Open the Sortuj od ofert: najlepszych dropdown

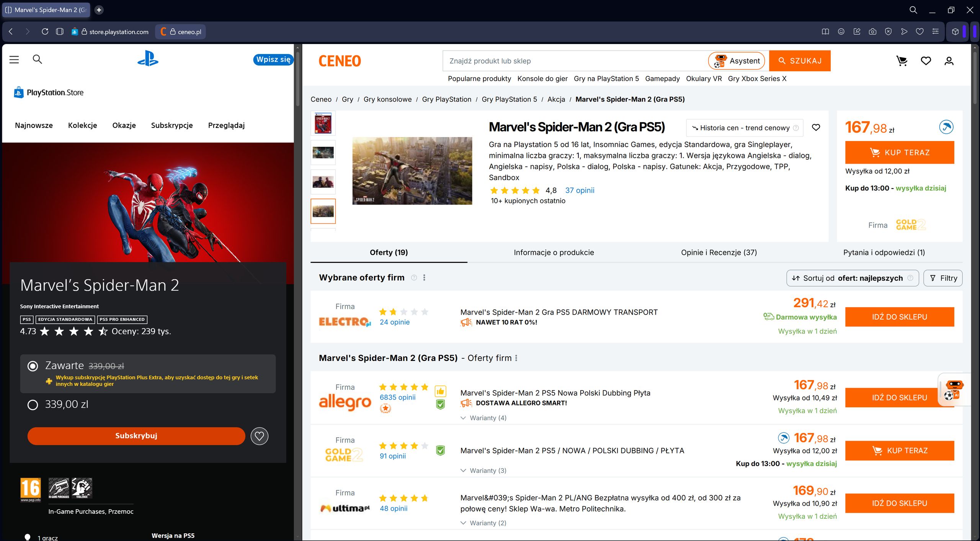click(x=852, y=278)
